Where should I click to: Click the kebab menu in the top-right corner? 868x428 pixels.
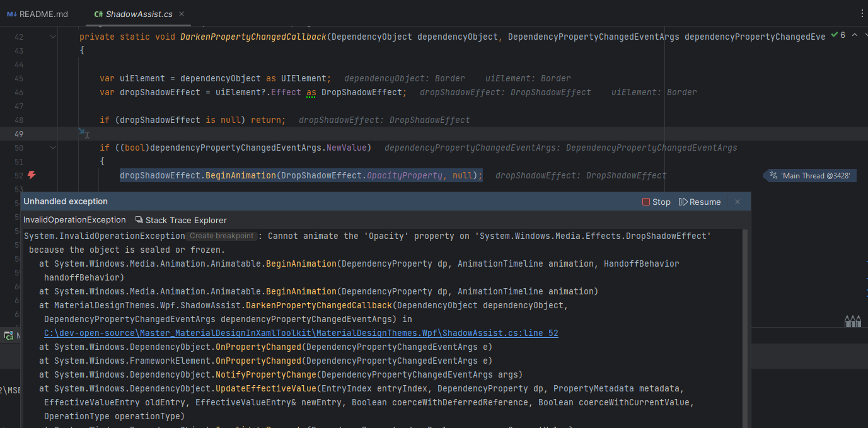862,13
